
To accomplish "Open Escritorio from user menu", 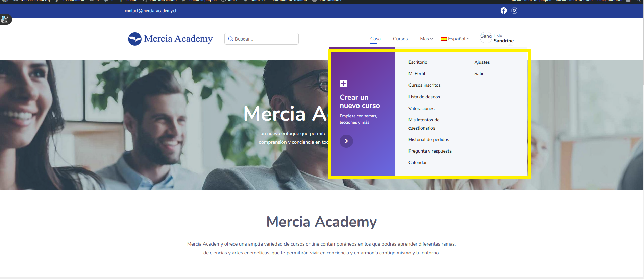I will [x=418, y=62].
